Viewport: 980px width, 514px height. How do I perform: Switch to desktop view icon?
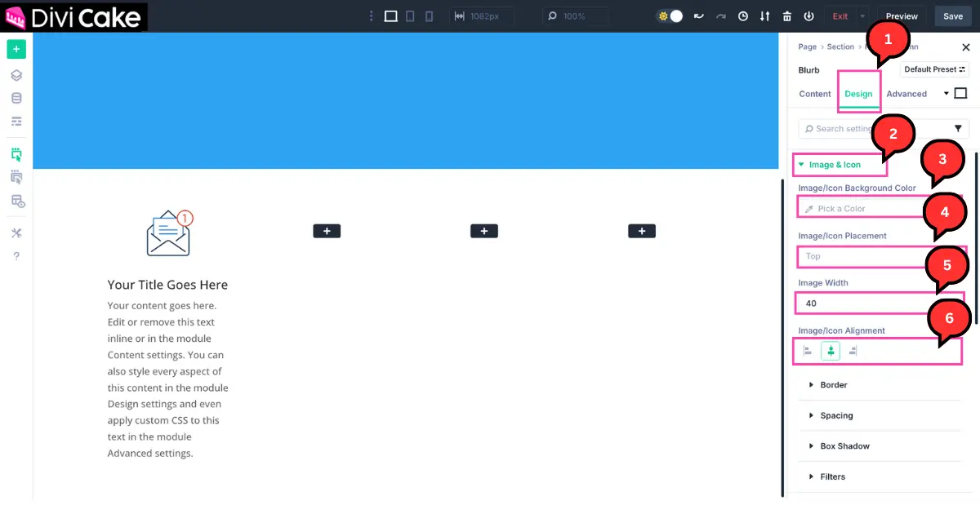tap(391, 16)
